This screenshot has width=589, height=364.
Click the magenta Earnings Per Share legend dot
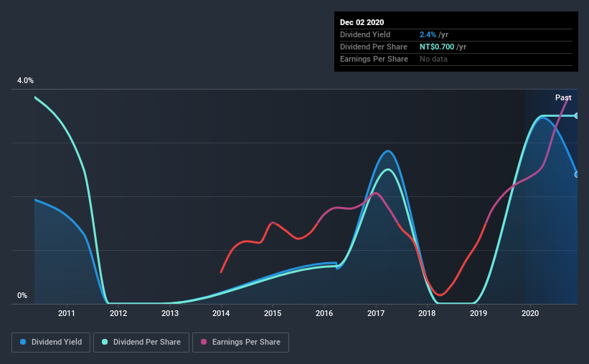click(204, 342)
